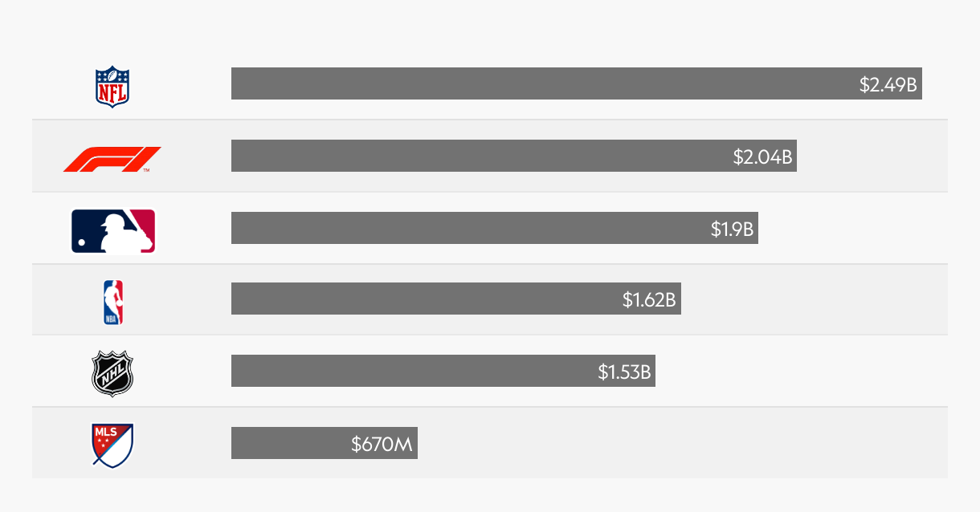Click the NFL shield logo
Screen dimensions: 980x512
[112, 87]
